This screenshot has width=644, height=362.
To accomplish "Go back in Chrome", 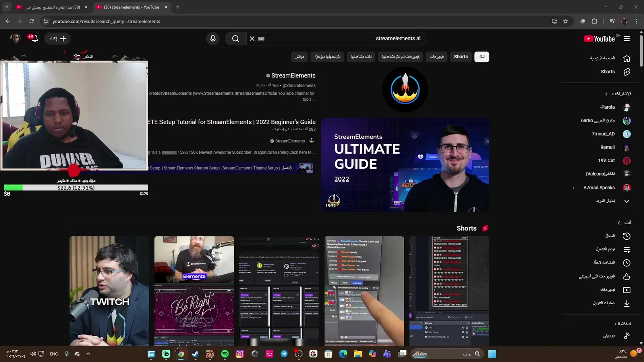I will pyautogui.click(x=7, y=21).
